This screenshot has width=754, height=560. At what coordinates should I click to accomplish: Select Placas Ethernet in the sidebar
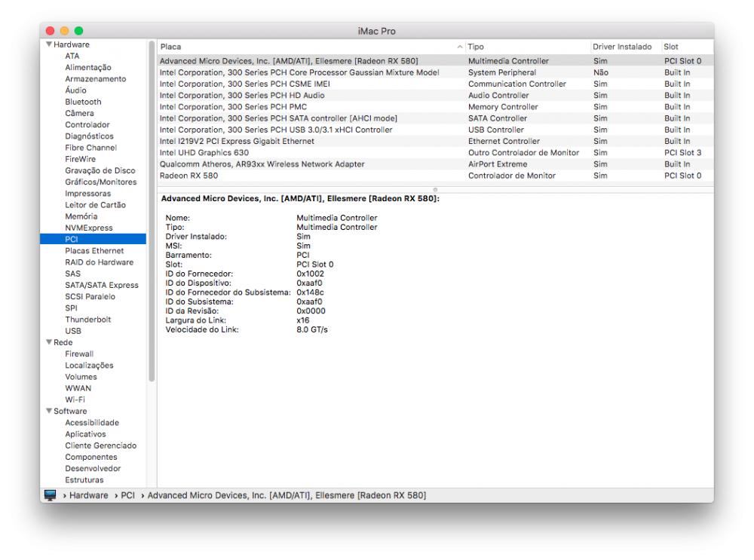coord(93,251)
